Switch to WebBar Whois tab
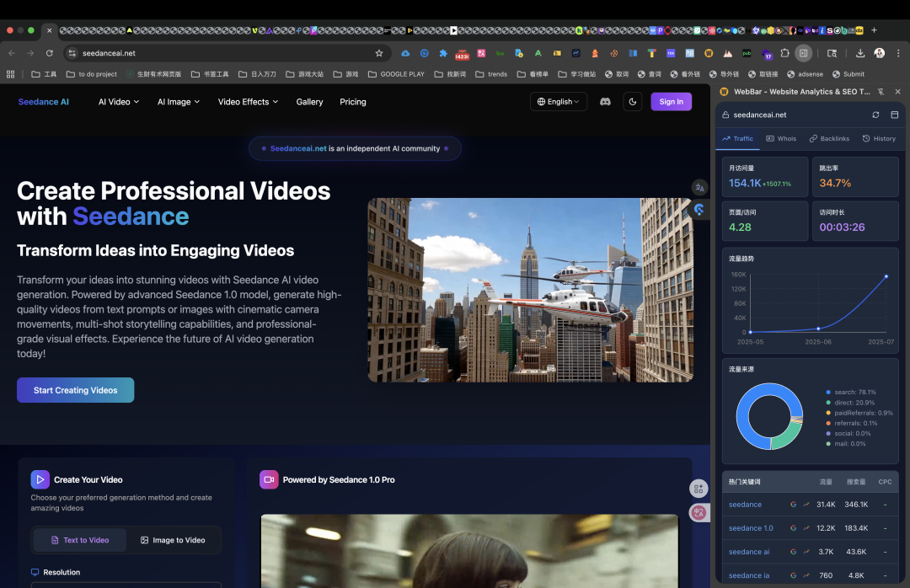Screen dimensions: 910x588 (781, 139)
